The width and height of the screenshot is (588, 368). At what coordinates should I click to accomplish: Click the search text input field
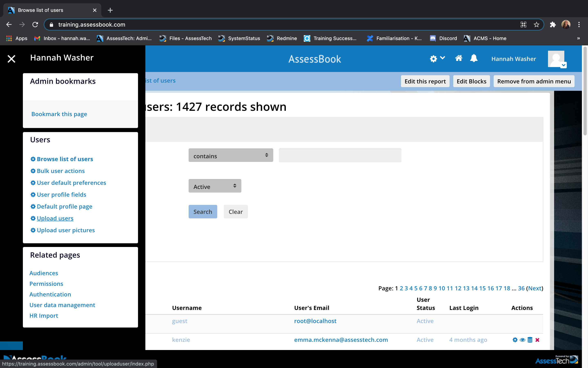click(340, 155)
